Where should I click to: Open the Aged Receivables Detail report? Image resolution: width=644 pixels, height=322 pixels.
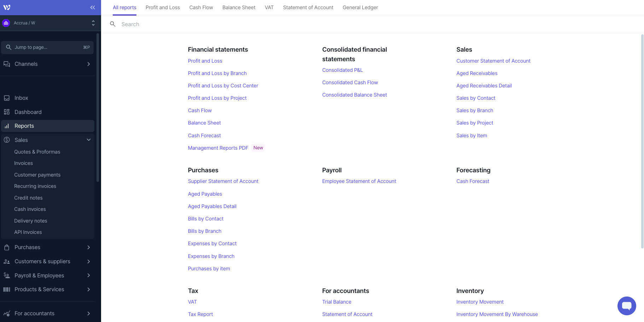point(484,86)
